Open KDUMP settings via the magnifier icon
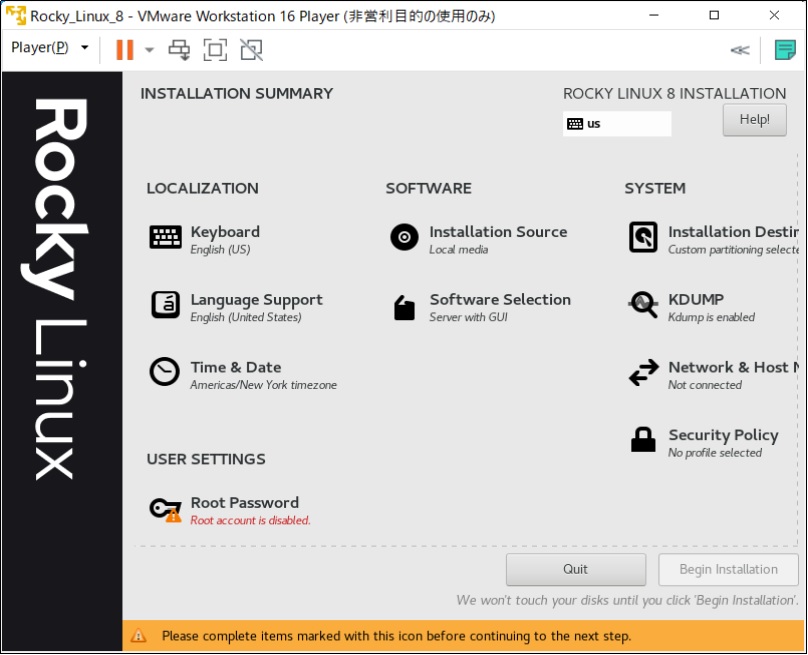Screen dimensions: 808x655 click(x=643, y=305)
